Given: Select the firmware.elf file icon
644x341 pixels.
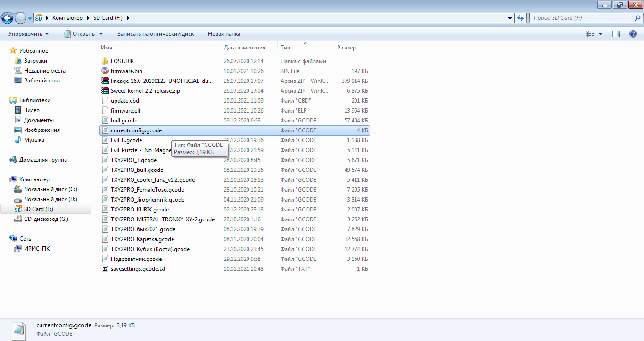Looking at the screenshot, I should click(x=105, y=111).
